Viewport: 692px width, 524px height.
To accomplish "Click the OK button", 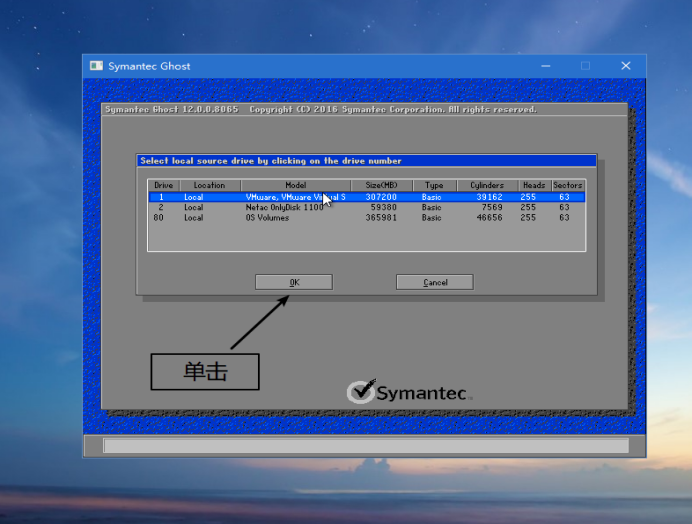I will (x=294, y=282).
